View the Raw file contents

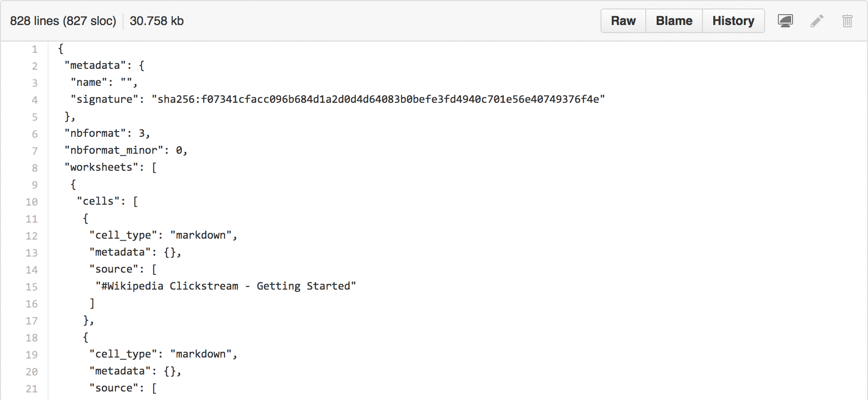[623, 21]
